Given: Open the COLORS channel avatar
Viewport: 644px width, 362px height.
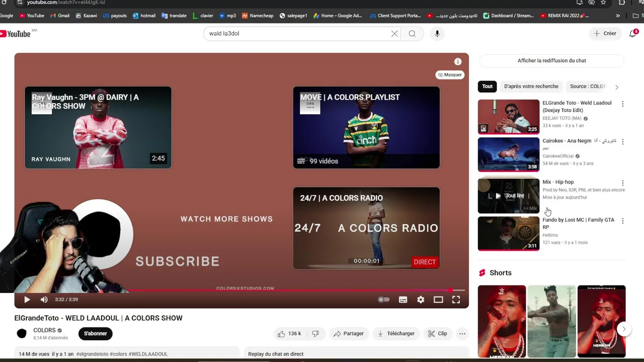Looking at the screenshot, I should tap(22, 333).
